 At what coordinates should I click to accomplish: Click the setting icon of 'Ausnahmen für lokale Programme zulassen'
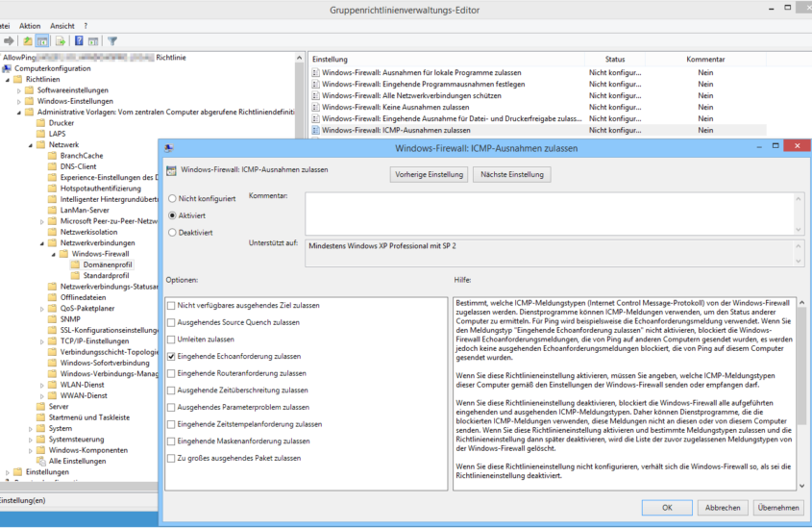315,72
